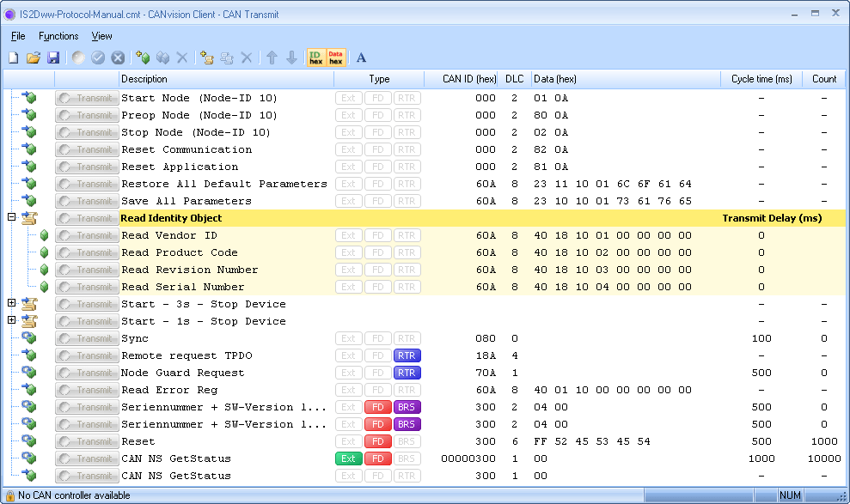The width and height of the screenshot is (850, 504).
Task: Save the current transmit list
Action: coord(53,58)
